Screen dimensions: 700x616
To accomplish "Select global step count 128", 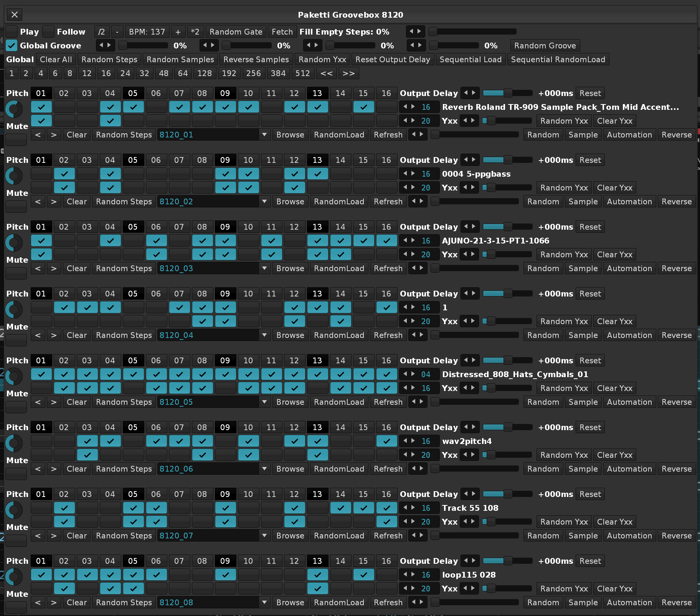I will pos(205,73).
